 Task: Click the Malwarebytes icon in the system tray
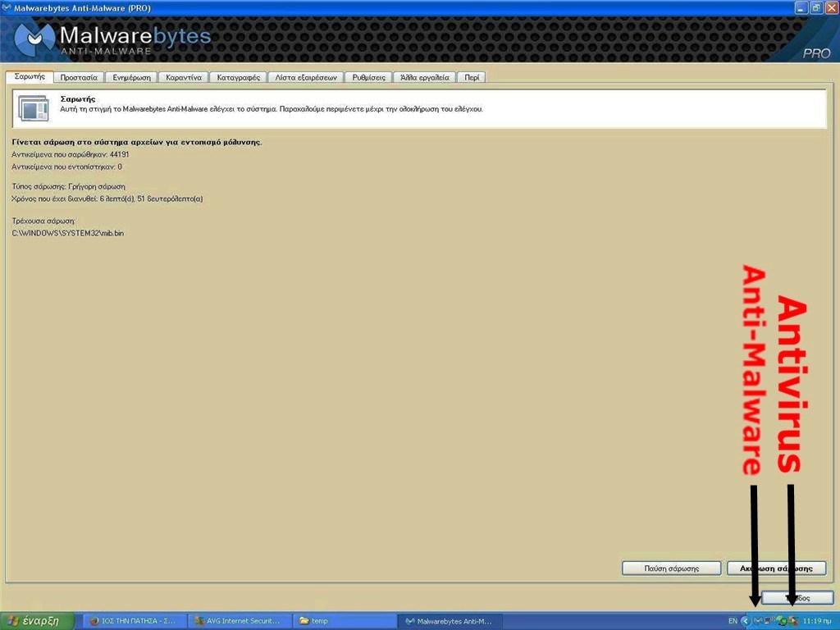coord(757,621)
